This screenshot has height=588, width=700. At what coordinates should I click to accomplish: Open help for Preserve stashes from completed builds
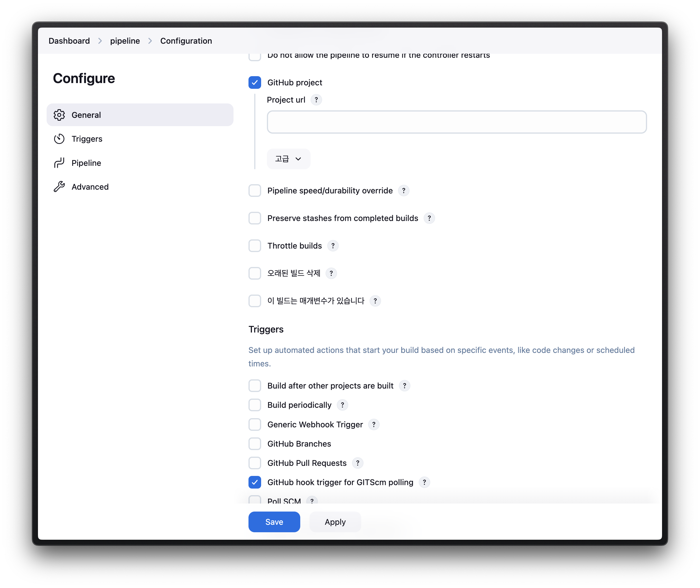click(429, 218)
